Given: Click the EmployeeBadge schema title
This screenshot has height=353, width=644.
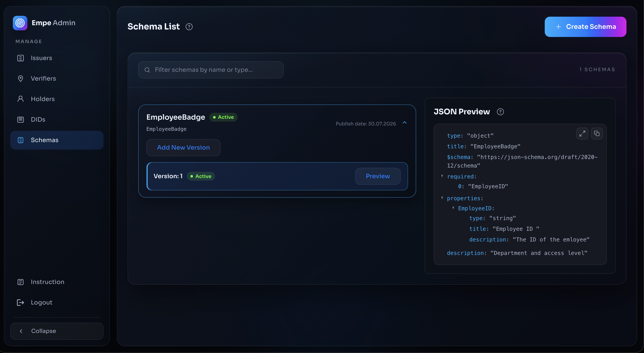Looking at the screenshot, I should [175, 117].
